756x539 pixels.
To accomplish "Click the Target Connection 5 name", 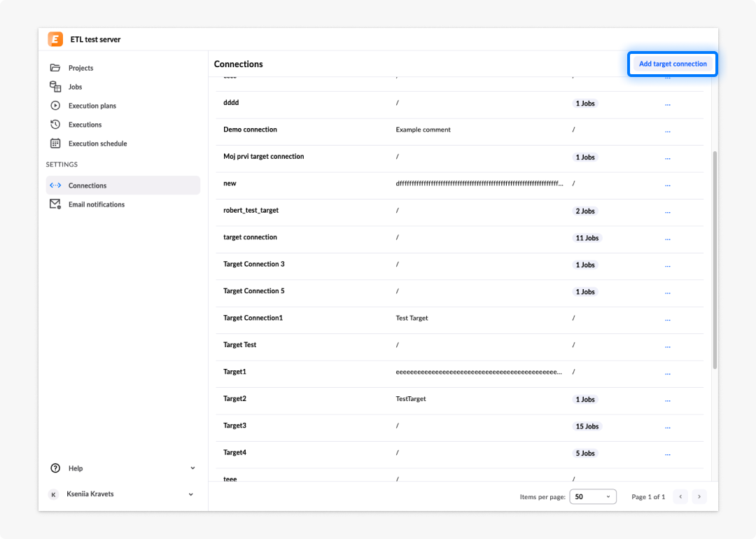I will 253,290.
